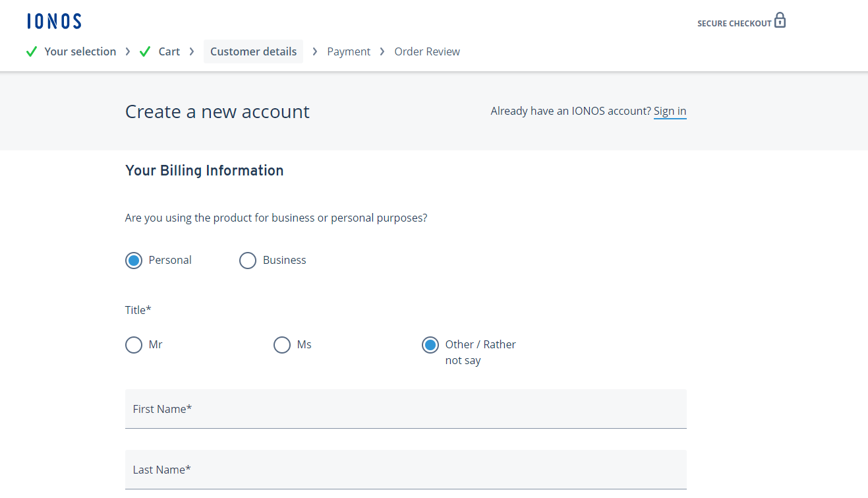Click the chevron after Cart
Viewport: 868px width, 498px height.
tap(192, 51)
